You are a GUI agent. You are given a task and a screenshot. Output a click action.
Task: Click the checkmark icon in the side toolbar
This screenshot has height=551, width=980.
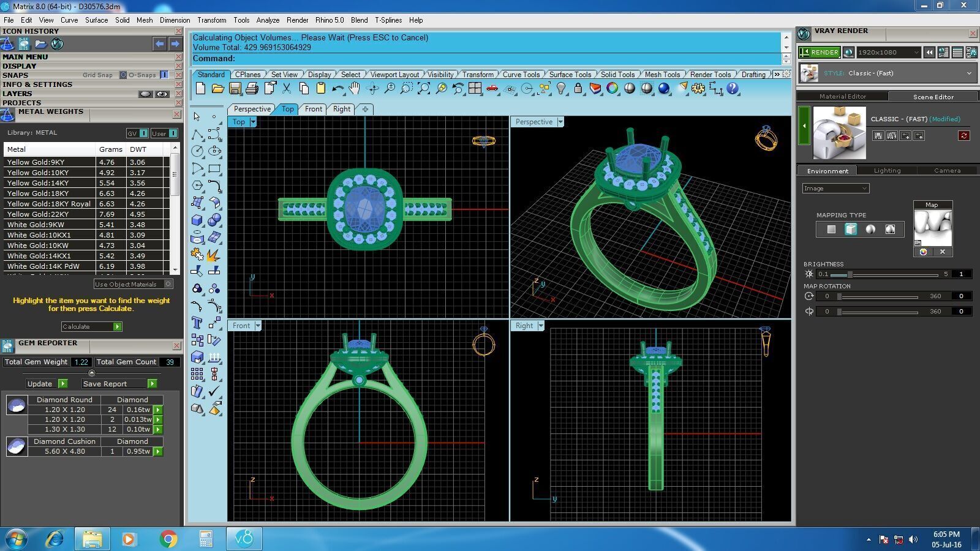coord(214,391)
